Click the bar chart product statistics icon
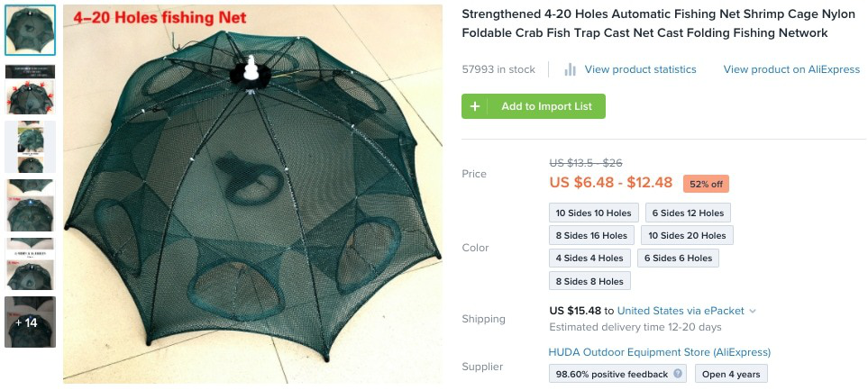The height and width of the screenshot is (390, 868). (x=570, y=69)
